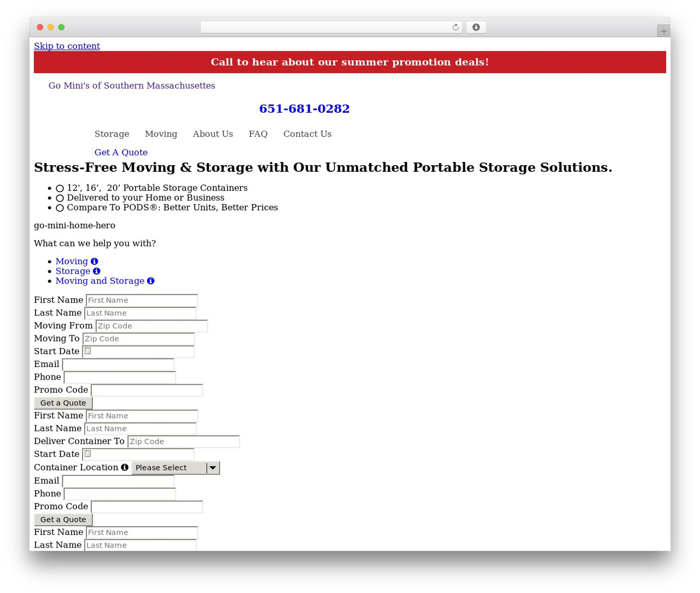Choose the Moving and Storage option link
Image resolution: width=700 pixels, height=593 pixels.
click(x=100, y=281)
